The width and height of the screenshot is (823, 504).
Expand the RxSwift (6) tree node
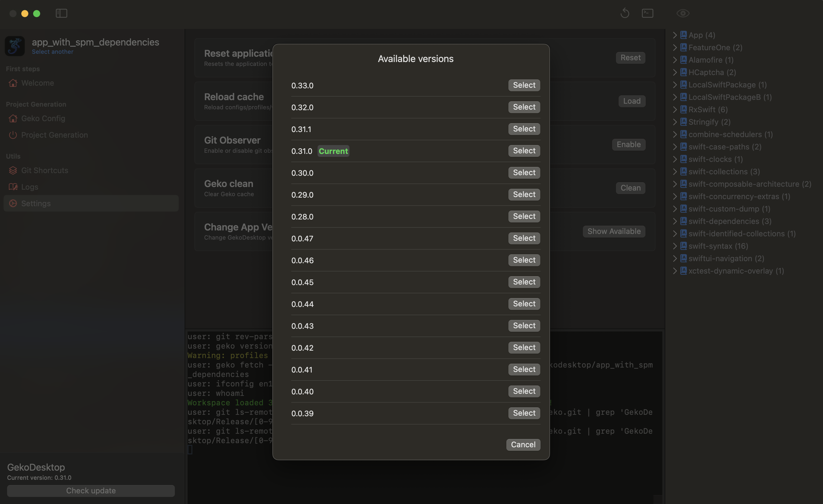[675, 110]
